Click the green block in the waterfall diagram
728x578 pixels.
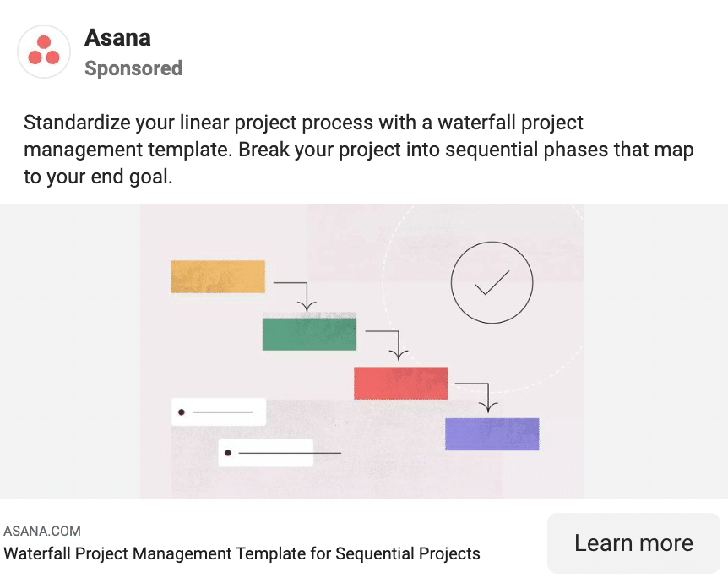click(x=309, y=334)
